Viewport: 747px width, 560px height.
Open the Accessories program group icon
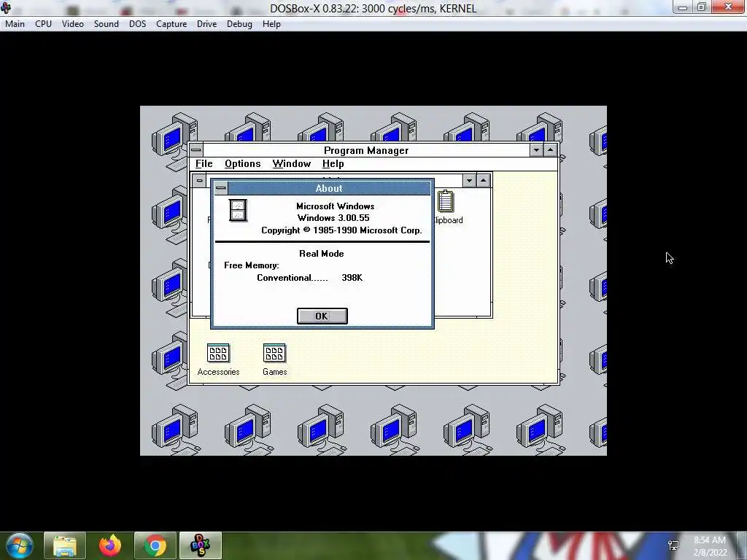coord(218,359)
